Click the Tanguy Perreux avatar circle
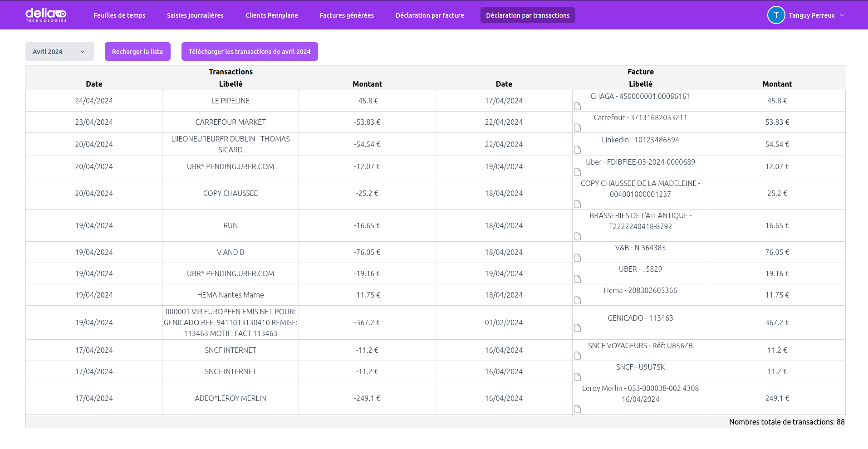868x449 pixels. (x=776, y=15)
